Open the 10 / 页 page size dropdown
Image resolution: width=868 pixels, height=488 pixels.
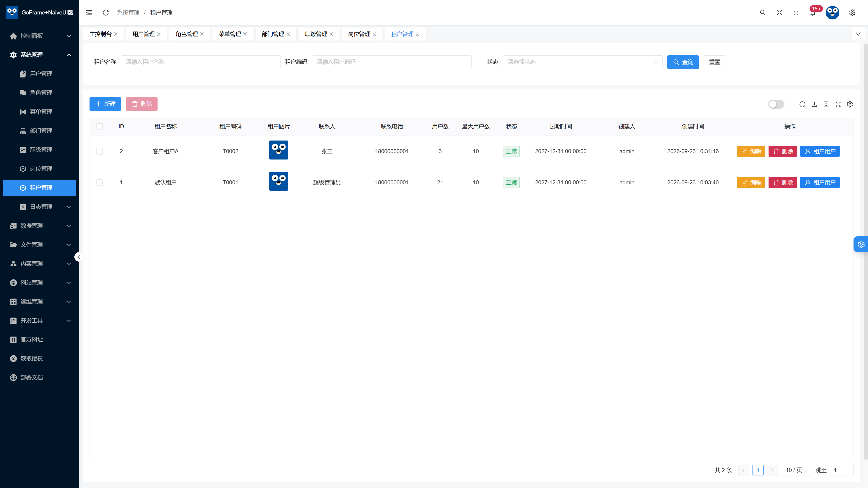click(x=796, y=470)
